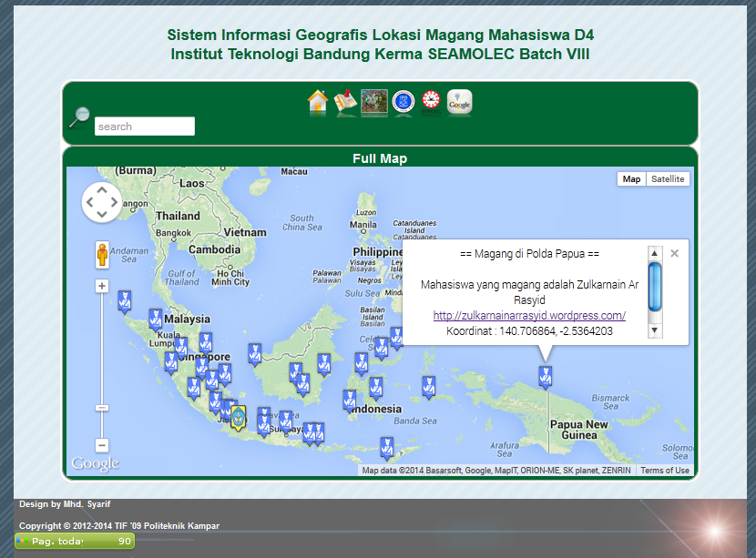Click the info window scrollbar down arrow
The image size is (756, 558).
point(654,331)
